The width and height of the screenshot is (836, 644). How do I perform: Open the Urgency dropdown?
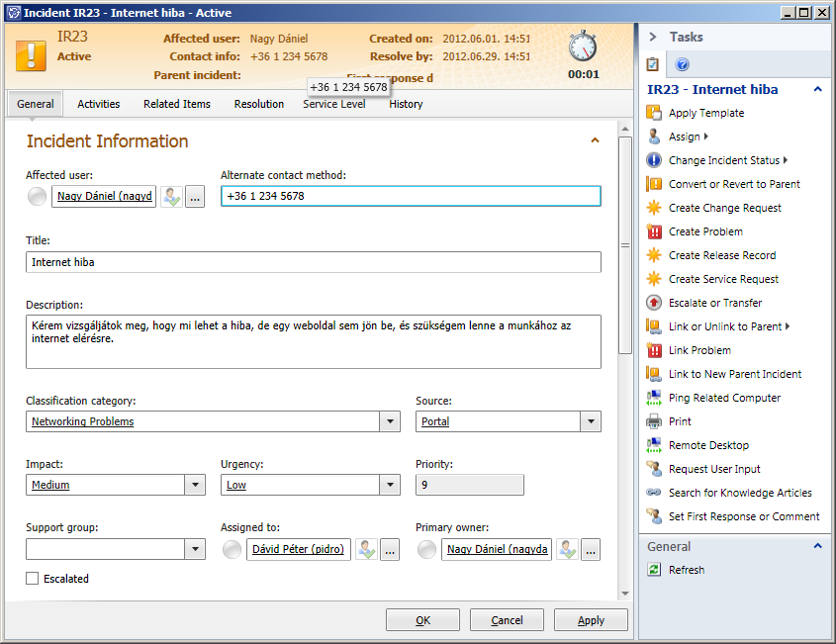coord(390,485)
